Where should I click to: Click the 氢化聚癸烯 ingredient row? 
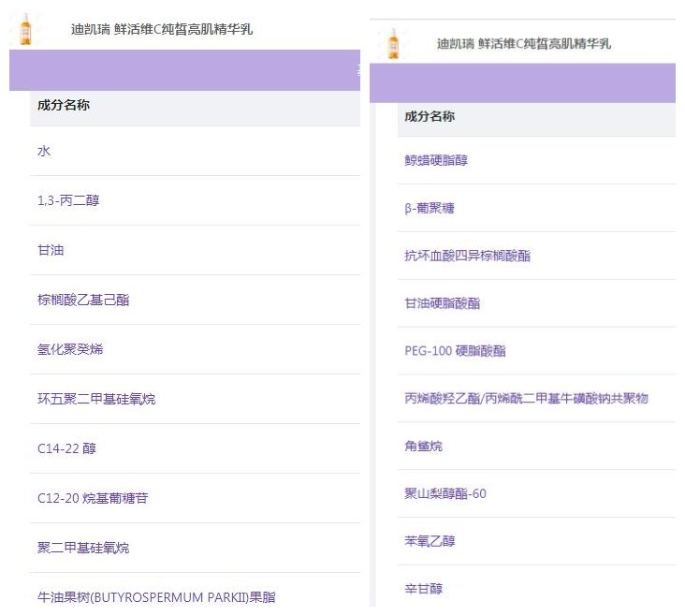tap(70, 349)
